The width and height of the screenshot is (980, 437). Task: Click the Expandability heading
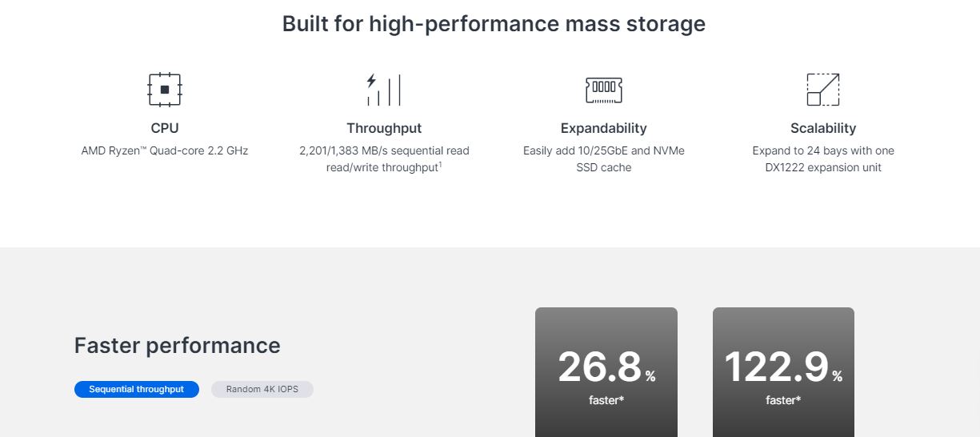pyautogui.click(x=604, y=128)
